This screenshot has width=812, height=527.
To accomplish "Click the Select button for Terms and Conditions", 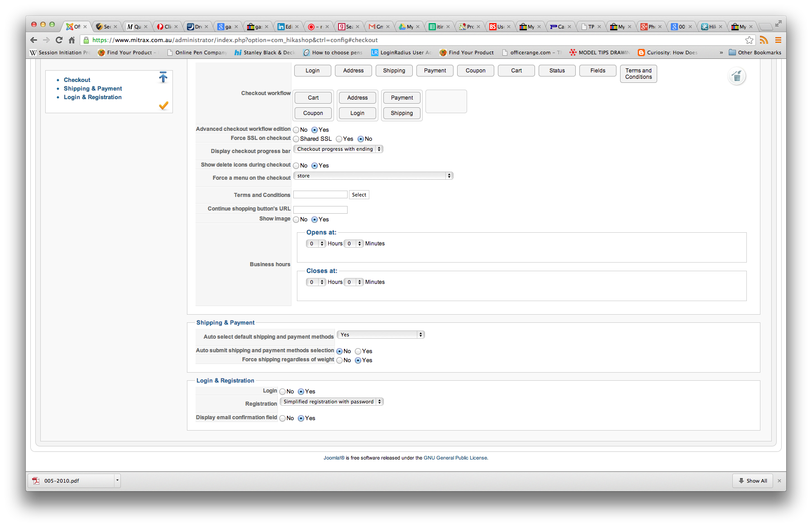I will [x=359, y=195].
